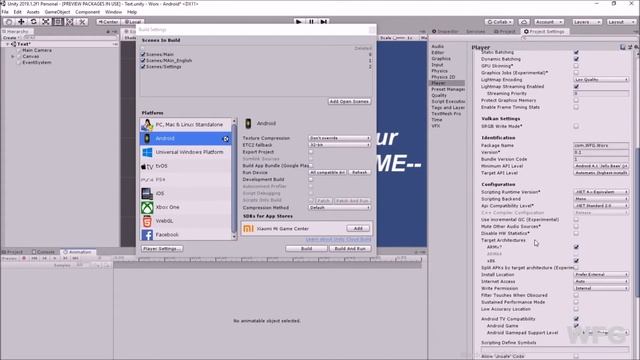The width and height of the screenshot is (640, 360).
Task: Select Universal Windows Platform
Action: tap(186, 152)
